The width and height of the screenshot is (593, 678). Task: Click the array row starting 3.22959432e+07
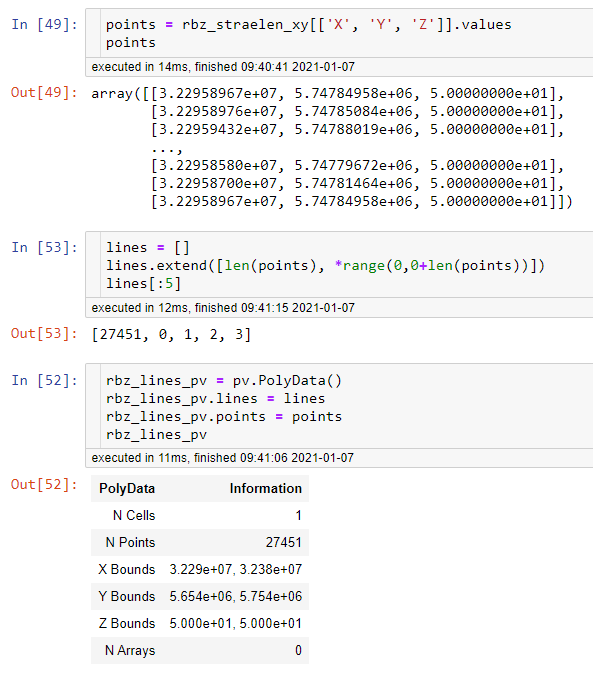point(358,129)
